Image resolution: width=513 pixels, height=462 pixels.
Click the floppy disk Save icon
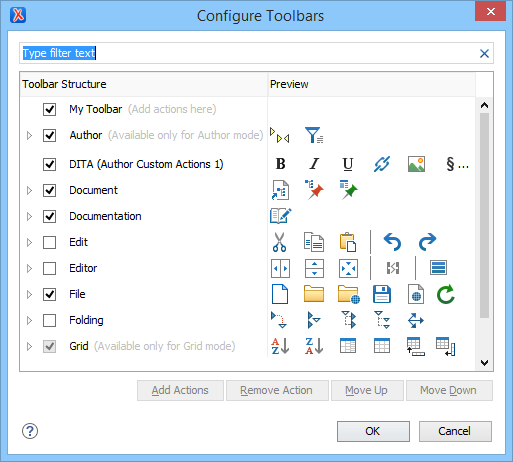pyautogui.click(x=382, y=294)
